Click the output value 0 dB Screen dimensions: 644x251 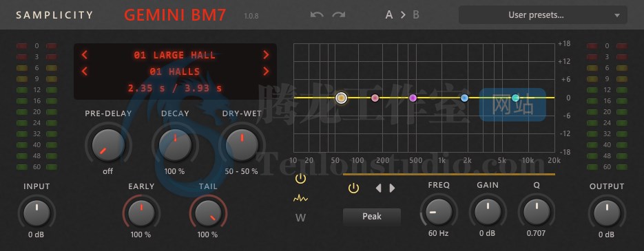pyautogui.click(x=607, y=234)
